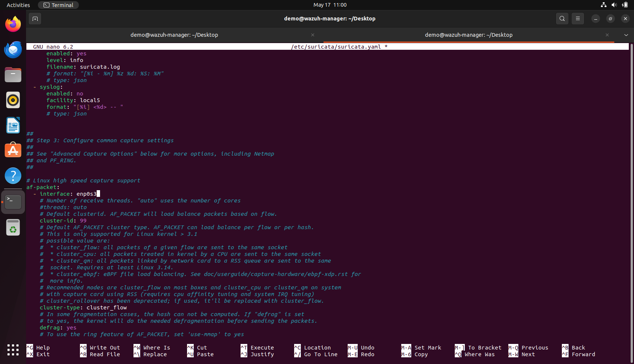Image resolution: width=634 pixels, height=364 pixels.
Task: Open a new terminal tab button
Action: click(x=35, y=19)
